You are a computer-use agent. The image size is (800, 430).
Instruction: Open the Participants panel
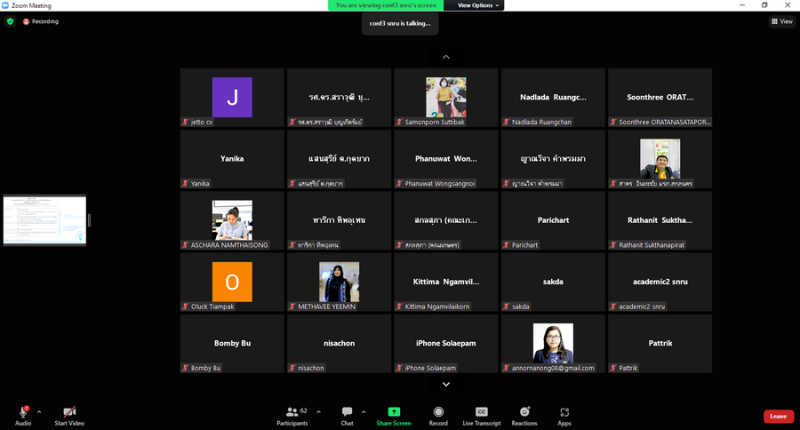(x=291, y=412)
